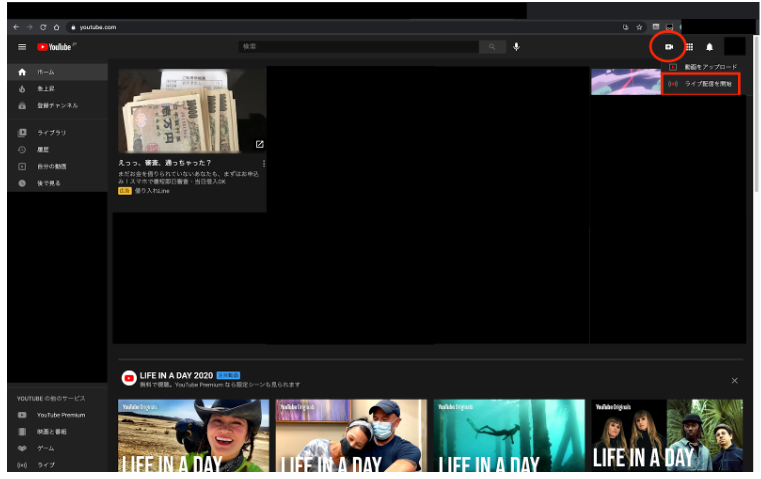This screenshot has width=761, height=479.
Task: Click the magnifier search button
Action: [x=492, y=47]
